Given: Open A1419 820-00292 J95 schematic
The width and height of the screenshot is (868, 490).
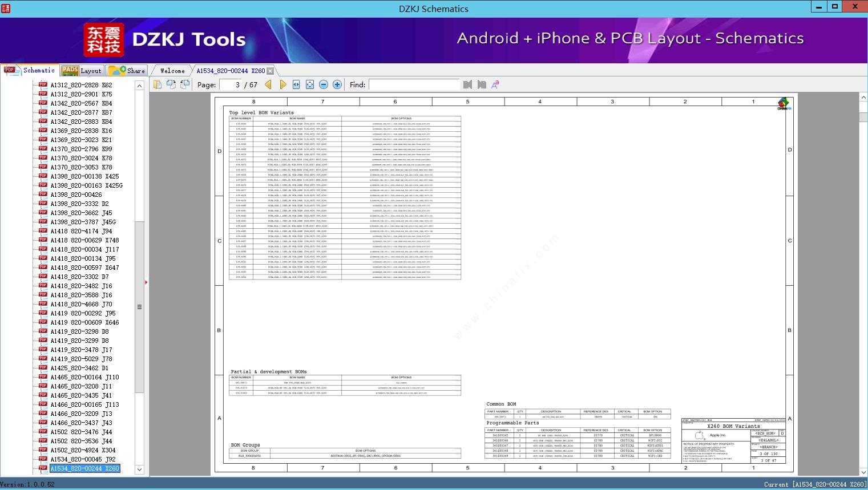Looking at the screenshot, I should pyautogui.click(x=83, y=313).
